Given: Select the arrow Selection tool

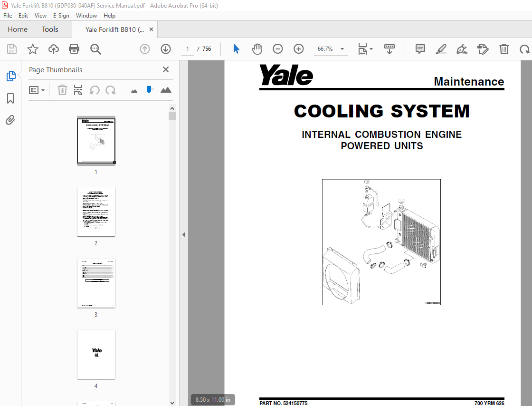Looking at the screenshot, I should (237, 49).
